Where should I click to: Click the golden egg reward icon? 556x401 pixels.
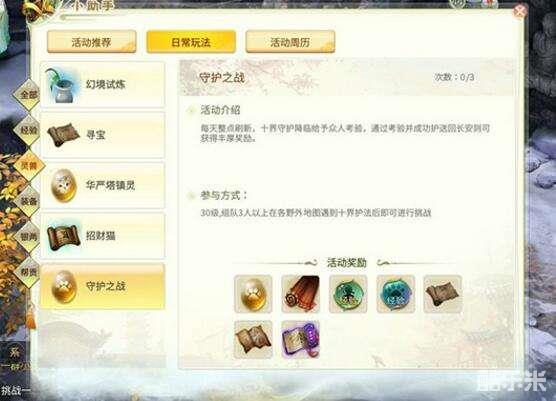coord(253,294)
